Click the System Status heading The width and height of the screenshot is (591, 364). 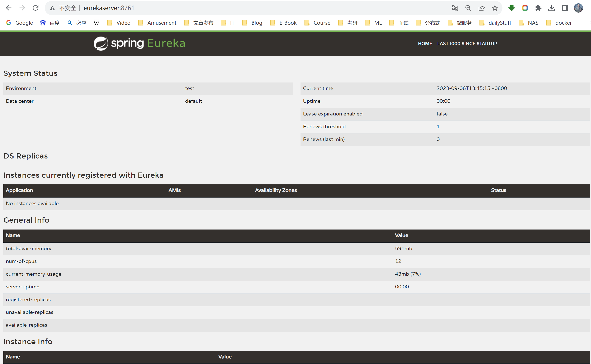30,73
